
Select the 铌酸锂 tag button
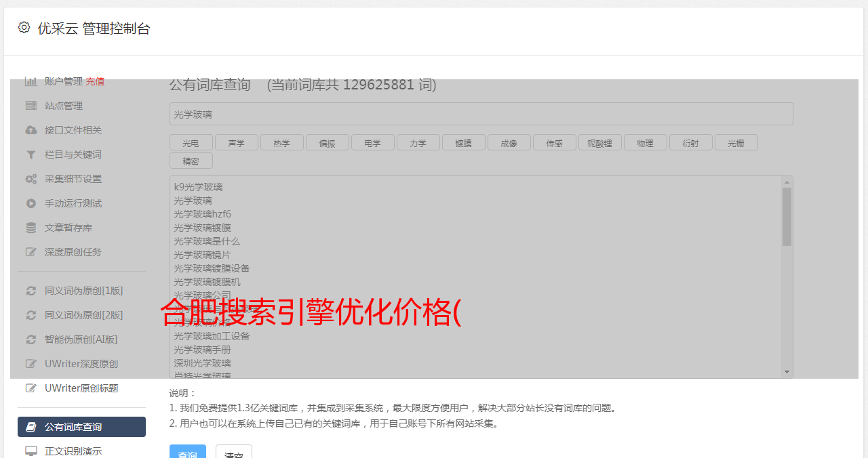(600, 142)
